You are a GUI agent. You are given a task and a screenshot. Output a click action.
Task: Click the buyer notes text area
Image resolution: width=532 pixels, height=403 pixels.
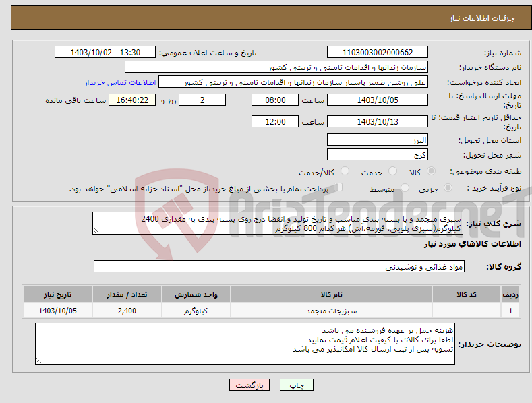coord(245,344)
